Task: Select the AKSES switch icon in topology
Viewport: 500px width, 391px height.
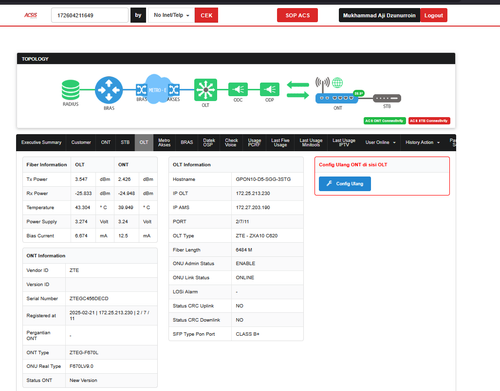Action: coord(174,90)
